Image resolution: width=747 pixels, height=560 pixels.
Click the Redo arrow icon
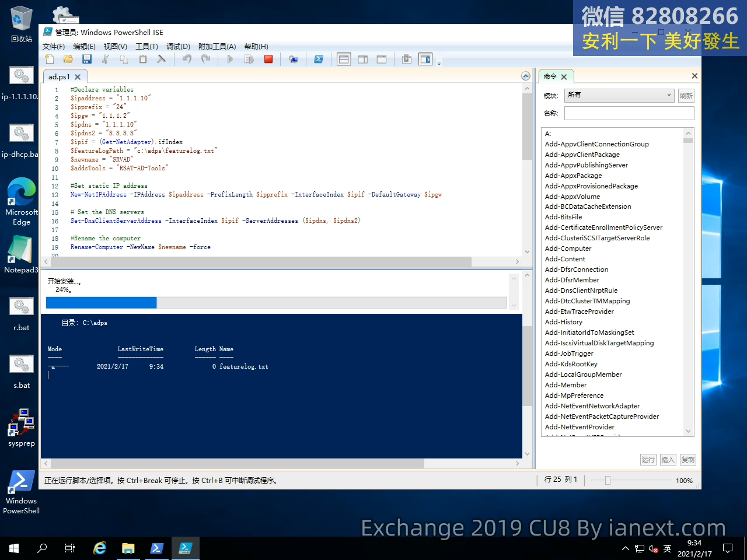pyautogui.click(x=205, y=59)
